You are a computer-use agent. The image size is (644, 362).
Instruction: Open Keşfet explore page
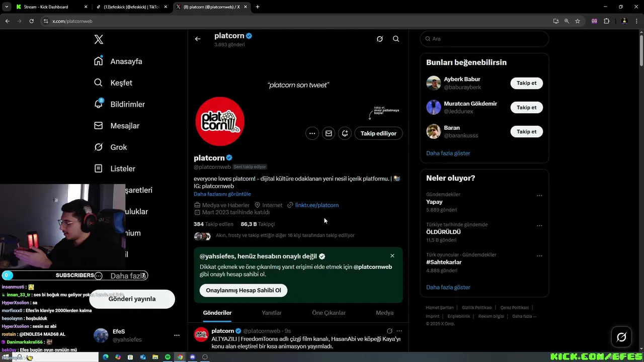[x=113, y=83]
